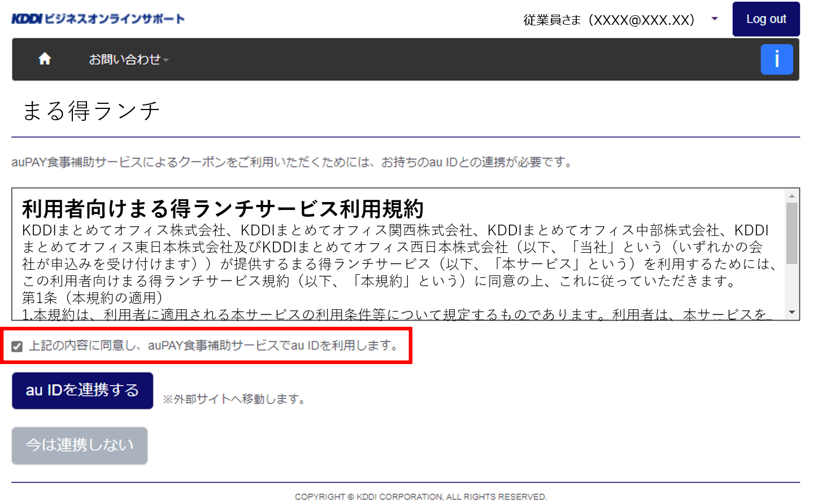Expand the user account dropdown arrow
Viewport: 818px width, 504px height.
coord(714,19)
